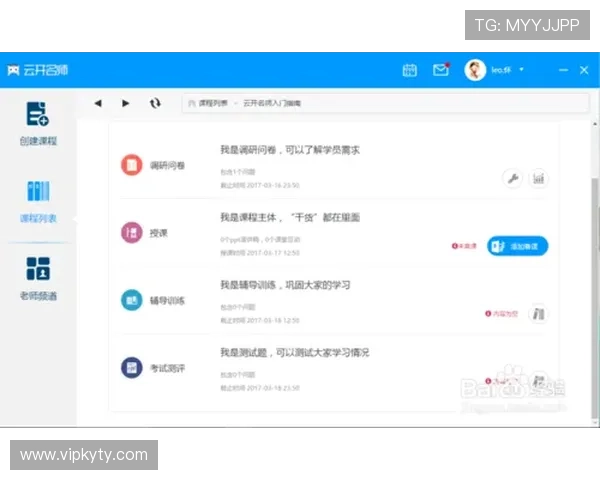Click the 授课 label text

pyautogui.click(x=158, y=233)
